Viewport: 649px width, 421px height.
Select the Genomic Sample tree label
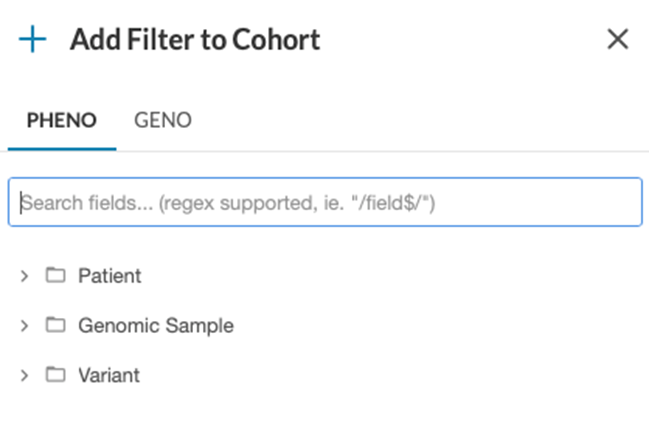click(x=156, y=325)
